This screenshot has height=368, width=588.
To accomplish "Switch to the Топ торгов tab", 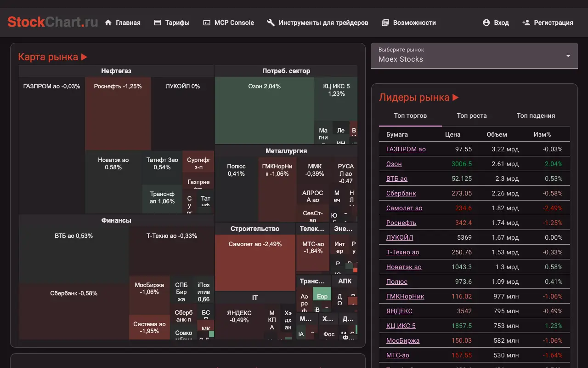I will click(410, 115).
